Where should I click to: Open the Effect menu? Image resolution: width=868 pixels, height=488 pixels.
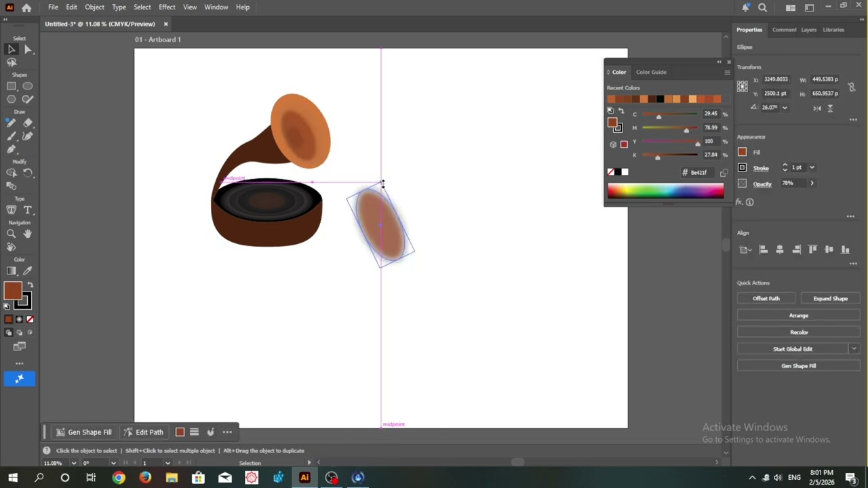(x=167, y=7)
